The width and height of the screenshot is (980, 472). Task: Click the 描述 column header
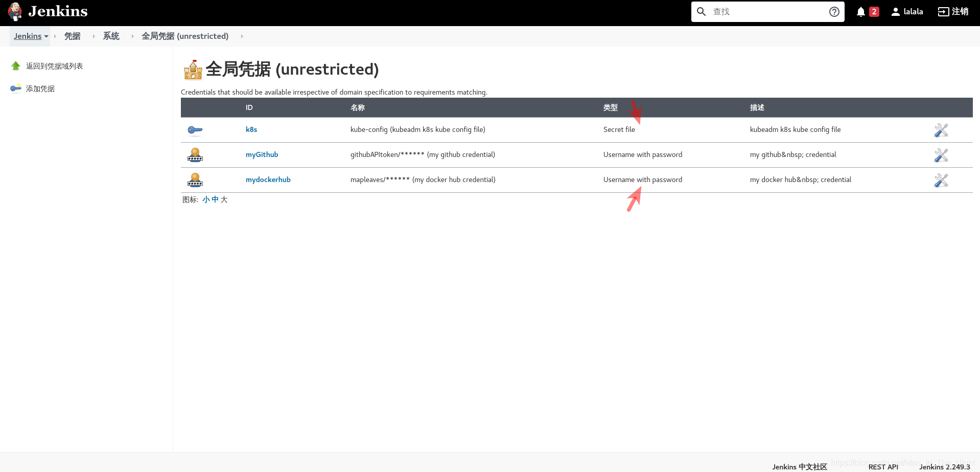pyautogui.click(x=757, y=107)
